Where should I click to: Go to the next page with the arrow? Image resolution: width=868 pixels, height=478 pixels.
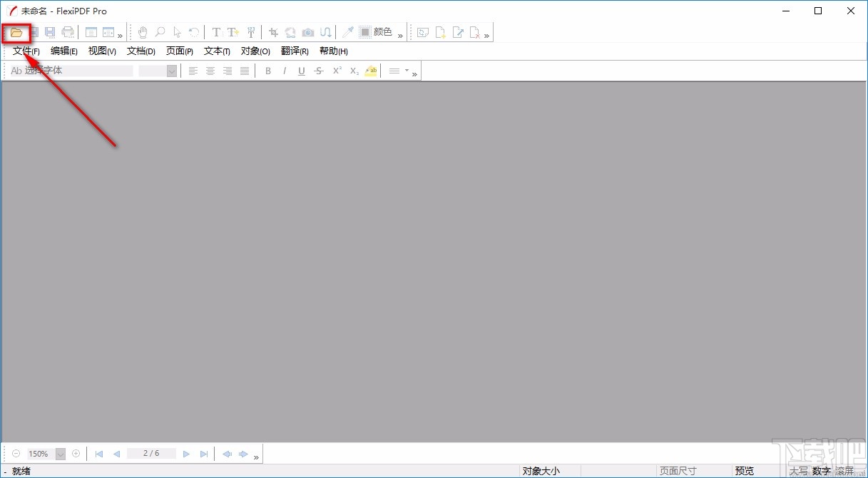(x=186, y=453)
